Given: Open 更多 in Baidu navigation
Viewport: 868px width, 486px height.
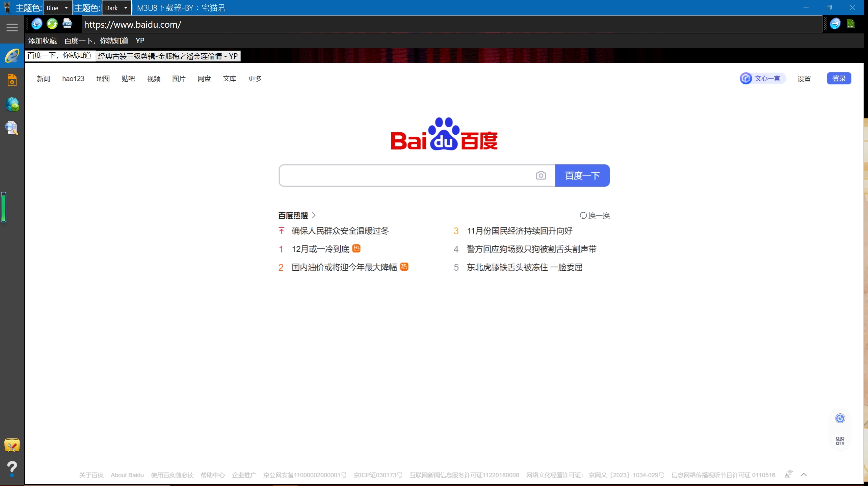Looking at the screenshot, I should pos(255,79).
